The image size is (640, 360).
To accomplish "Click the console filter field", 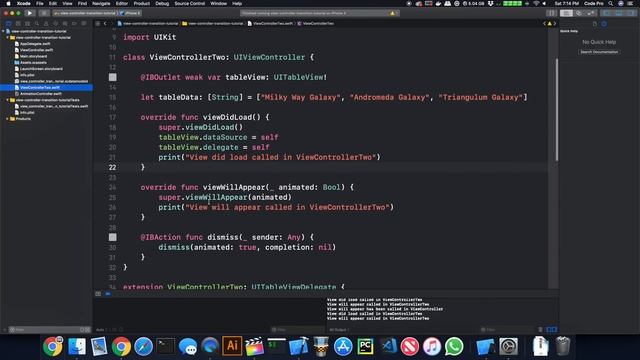I will click(x=507, y=329).
